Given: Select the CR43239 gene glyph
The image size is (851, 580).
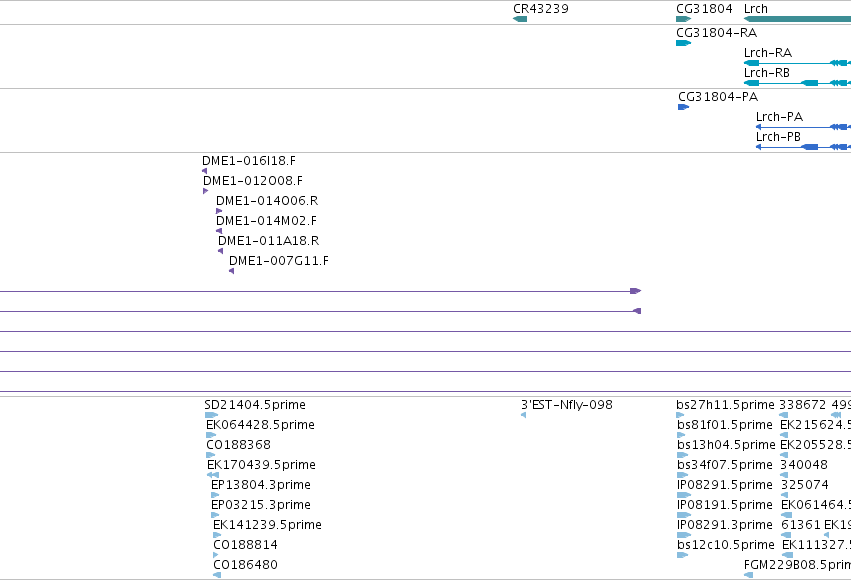Looking at the screenshot, I should [x=520, y=19].
